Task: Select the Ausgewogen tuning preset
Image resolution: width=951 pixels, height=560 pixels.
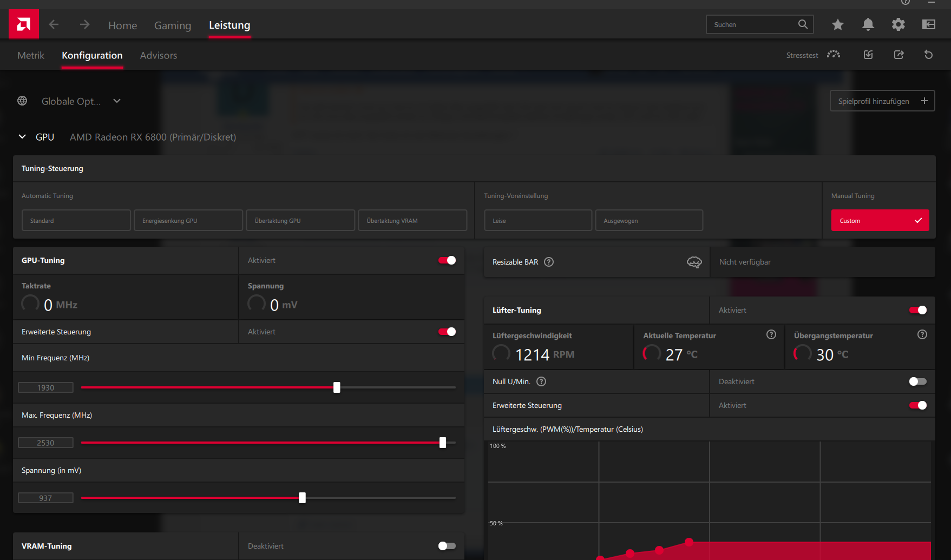Action: pyautogui.click(x=649, y=220)
